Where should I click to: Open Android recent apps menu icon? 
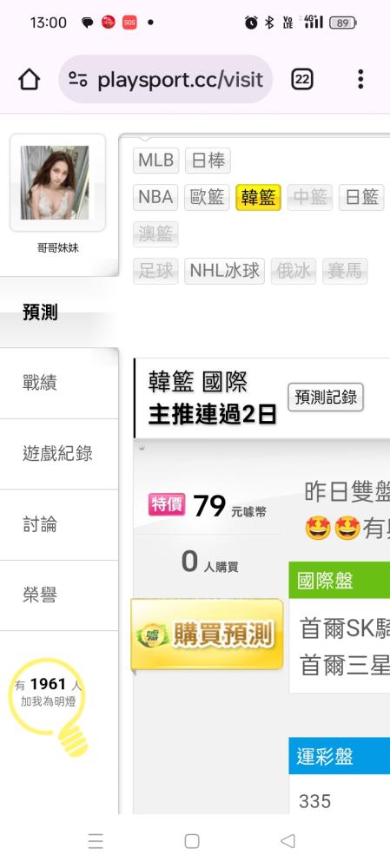[x=96, y=841]
